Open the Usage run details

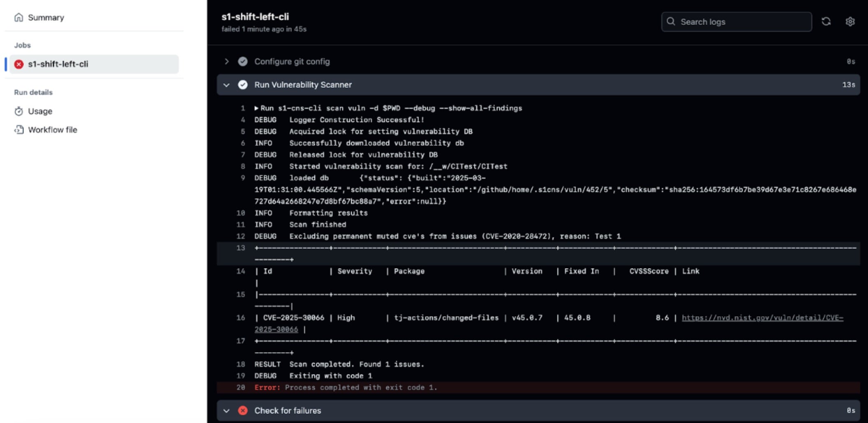point(40,111)
